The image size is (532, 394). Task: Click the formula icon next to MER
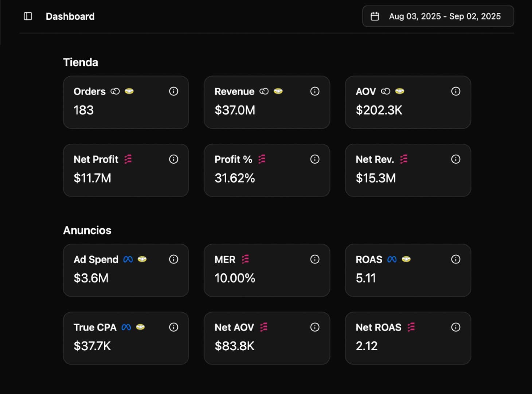coord(245,259)
